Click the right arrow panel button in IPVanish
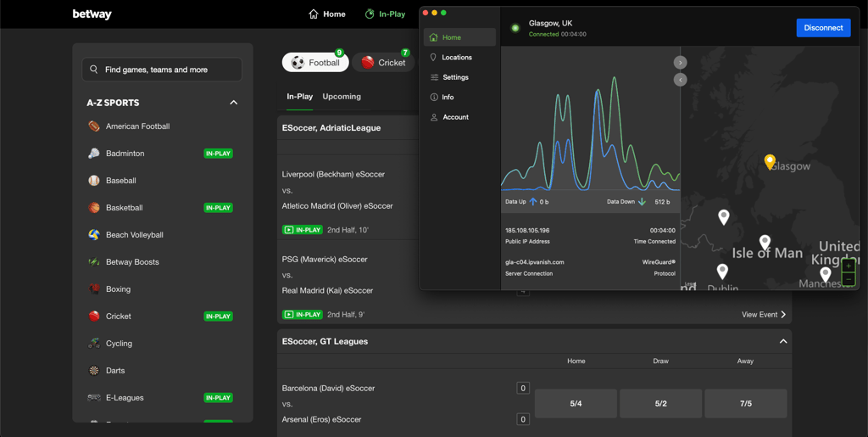868x437 pixels. 681,63
